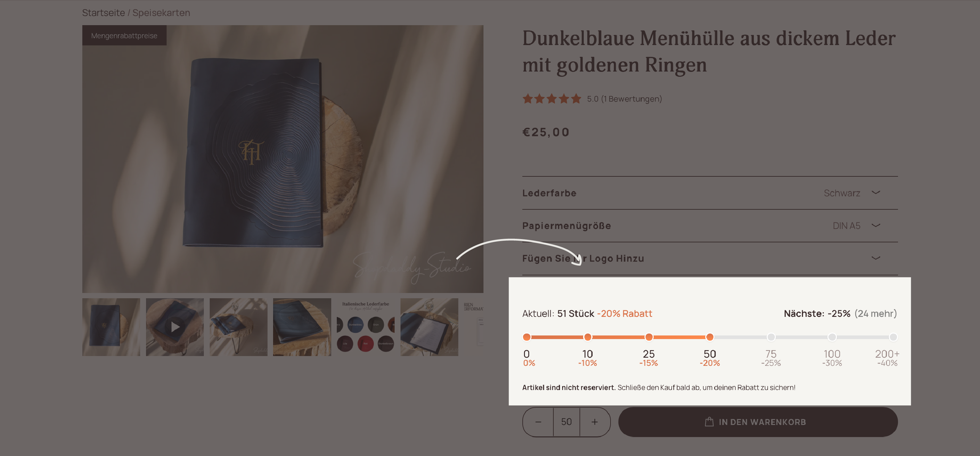980x456 pixels.
Task: Click the Mengenrabattpreise badge
Action: [x=124, y=35]
